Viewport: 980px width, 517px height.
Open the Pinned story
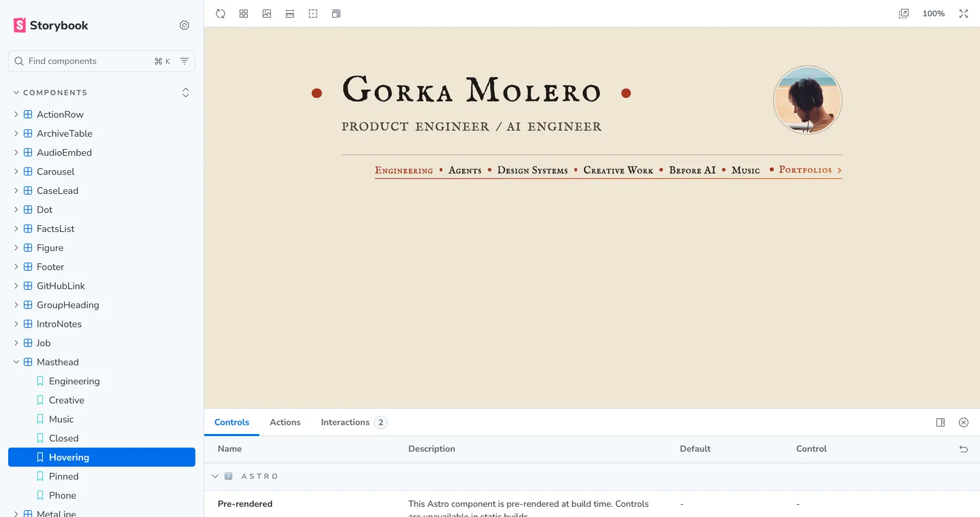click(63, 476)
